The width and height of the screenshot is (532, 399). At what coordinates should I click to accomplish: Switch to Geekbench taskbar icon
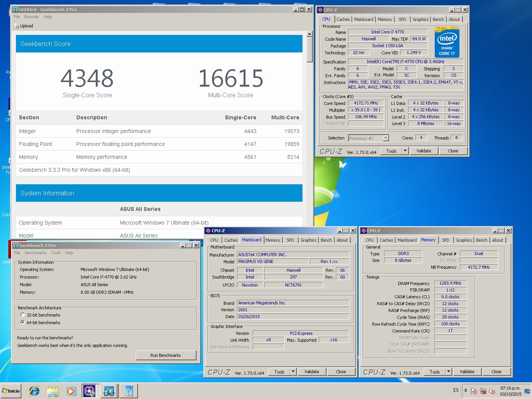109,391
